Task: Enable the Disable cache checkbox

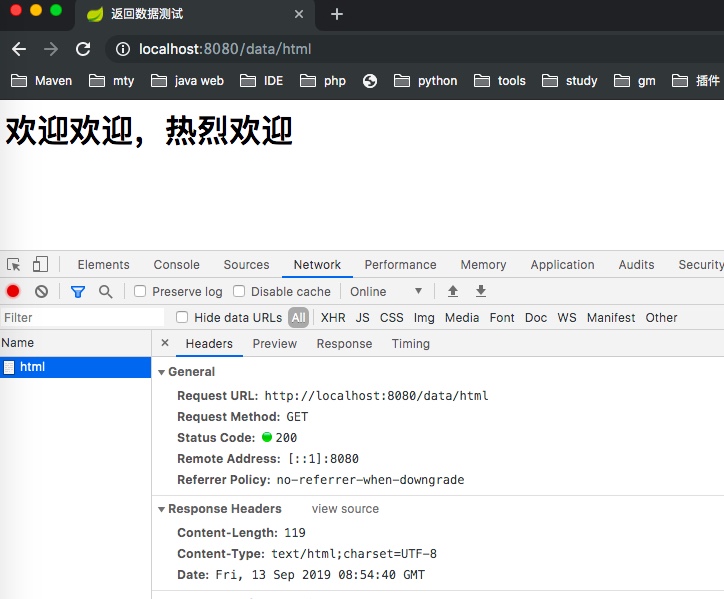Action: (239, 291)
